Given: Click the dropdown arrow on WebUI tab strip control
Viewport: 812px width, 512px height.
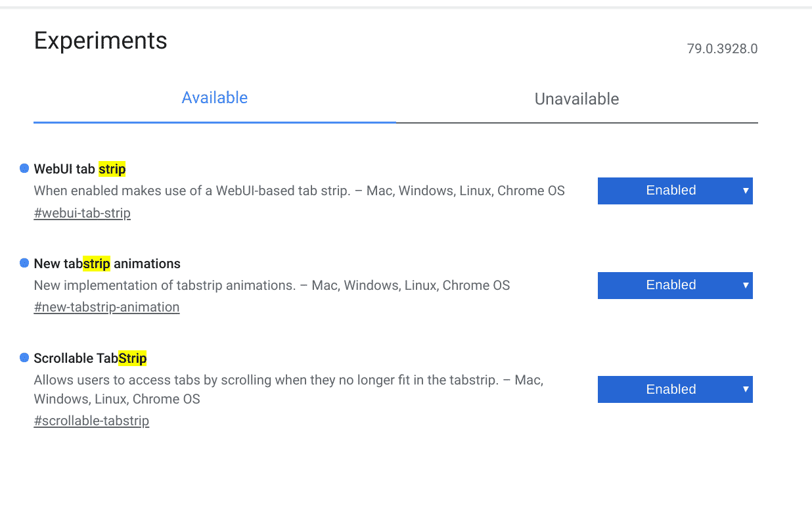Looking at the screenshot, I should coord(746,191).
